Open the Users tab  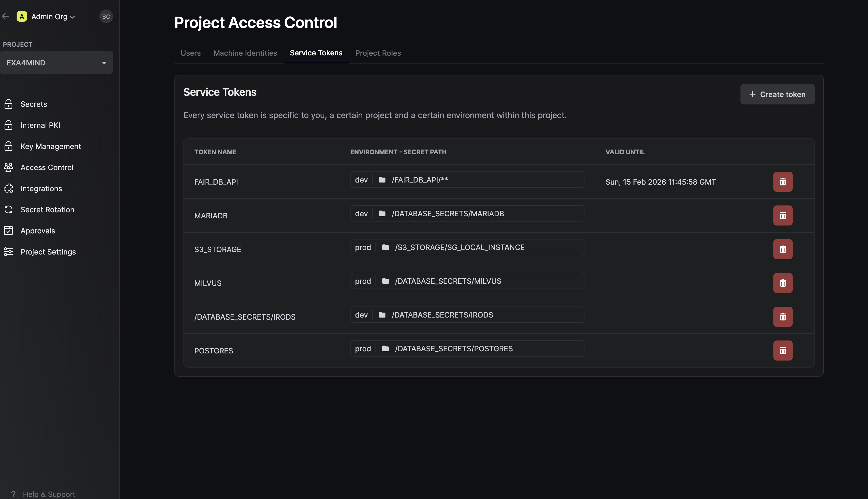pos(191,53)
